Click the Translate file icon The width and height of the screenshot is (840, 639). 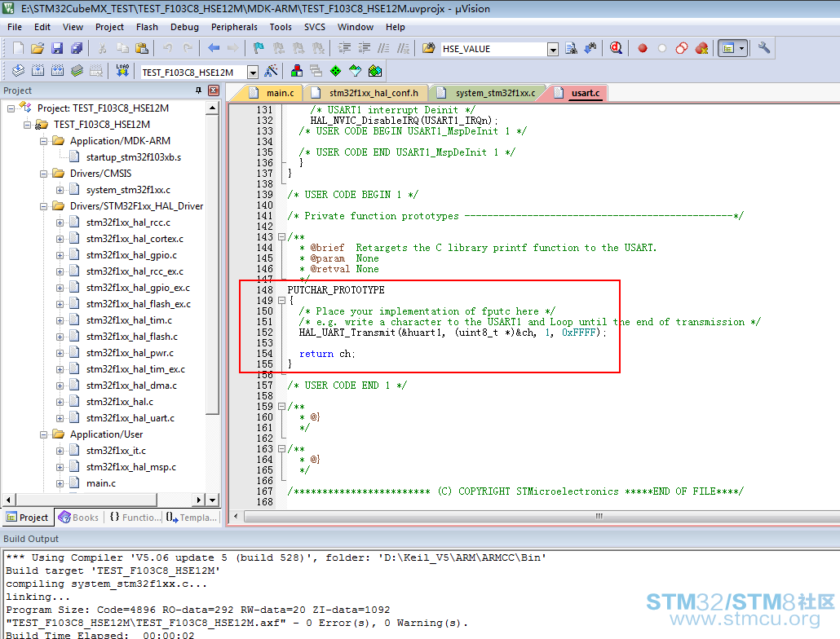18,71
